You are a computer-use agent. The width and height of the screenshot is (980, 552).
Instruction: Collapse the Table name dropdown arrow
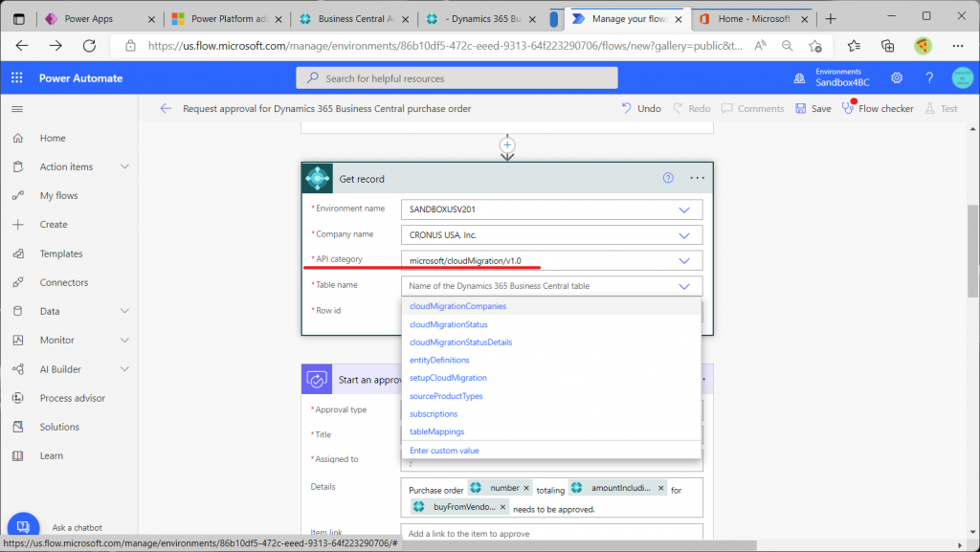pyautogui.click(x=684, y=287)
